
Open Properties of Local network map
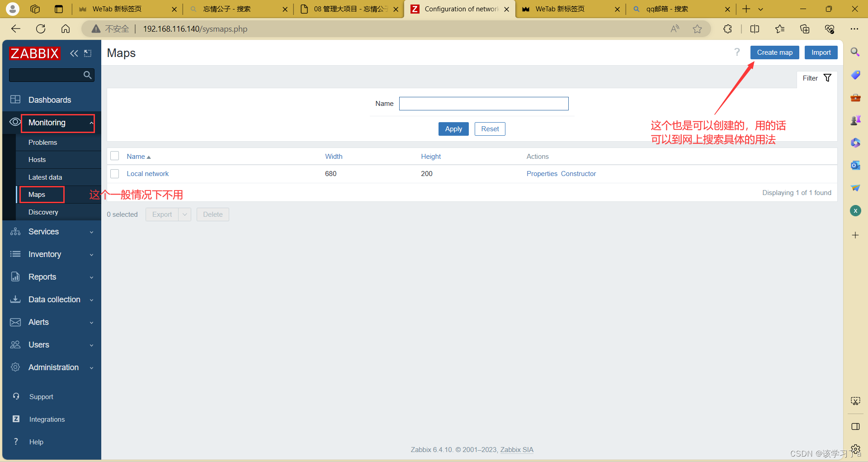coord(542,174)
